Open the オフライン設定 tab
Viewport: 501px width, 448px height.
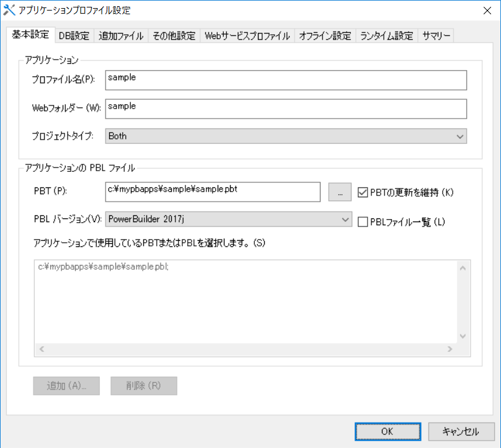[324, 35]
